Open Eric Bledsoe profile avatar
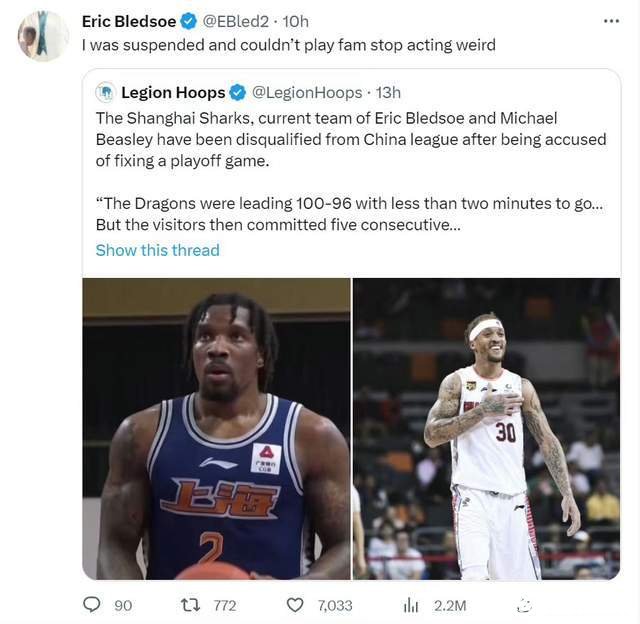 [x=43, y=36]
